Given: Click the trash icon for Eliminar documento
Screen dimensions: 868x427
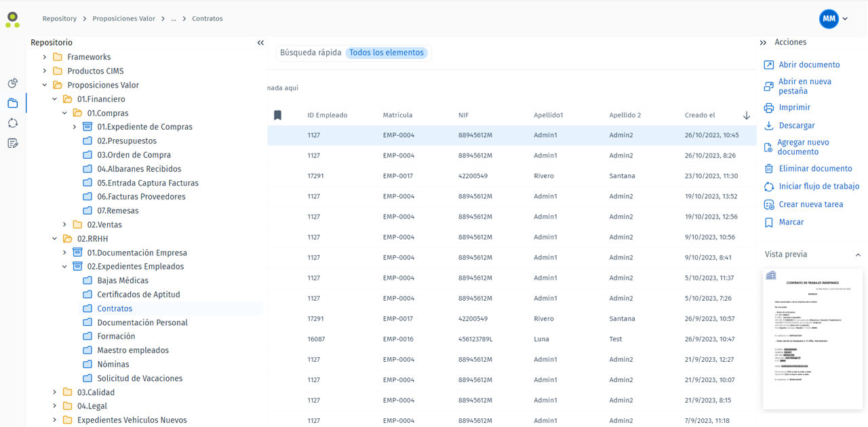Looking at the screenshot, I should tap(768, 169).
